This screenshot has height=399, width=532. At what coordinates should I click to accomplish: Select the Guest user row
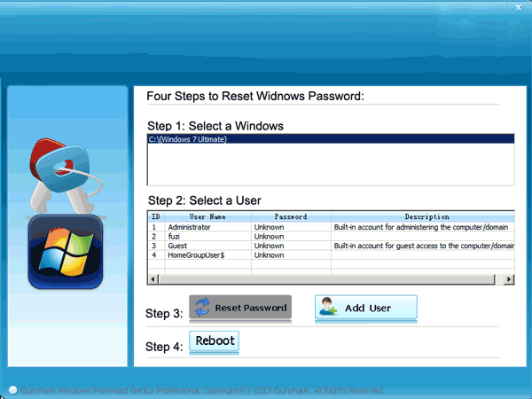point(331,246)
